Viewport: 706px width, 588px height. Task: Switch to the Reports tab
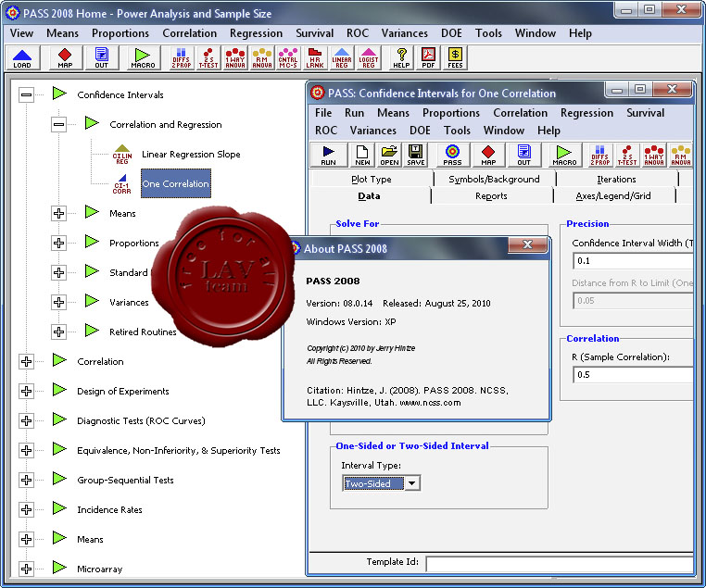[x=491, y=195]
